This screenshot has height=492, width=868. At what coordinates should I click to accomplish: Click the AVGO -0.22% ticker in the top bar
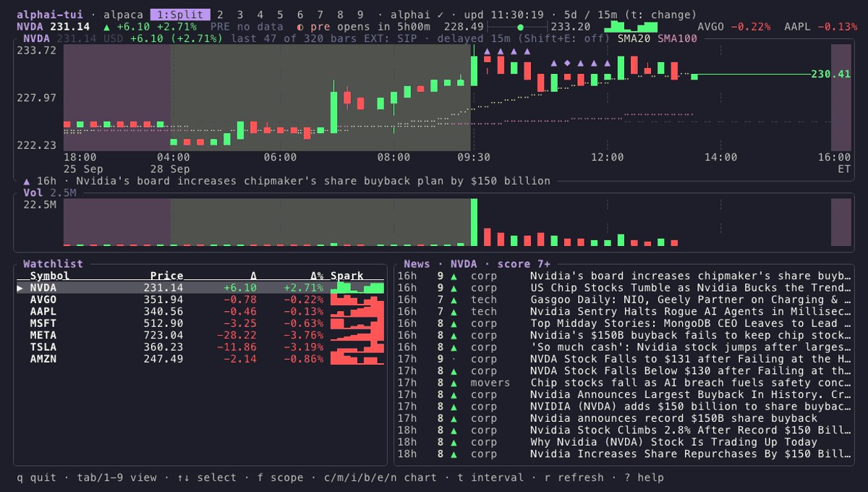[x=734, y=27]
